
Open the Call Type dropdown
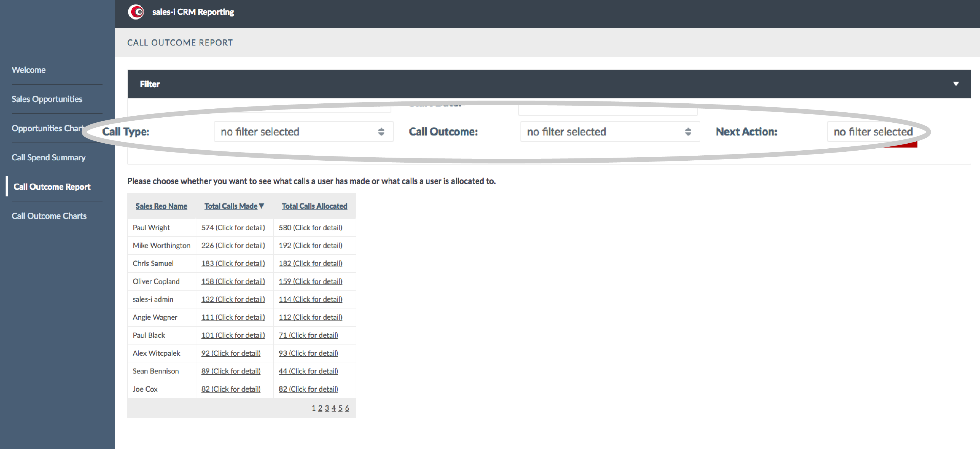pyautogui.click(x=303, y=132)
